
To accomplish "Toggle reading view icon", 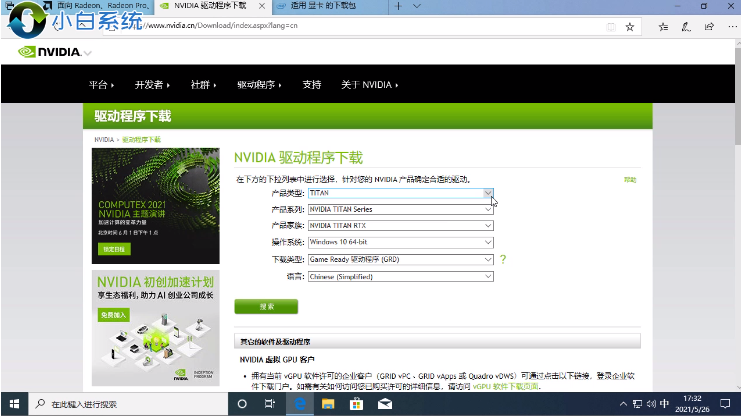I will pos(611,27).
